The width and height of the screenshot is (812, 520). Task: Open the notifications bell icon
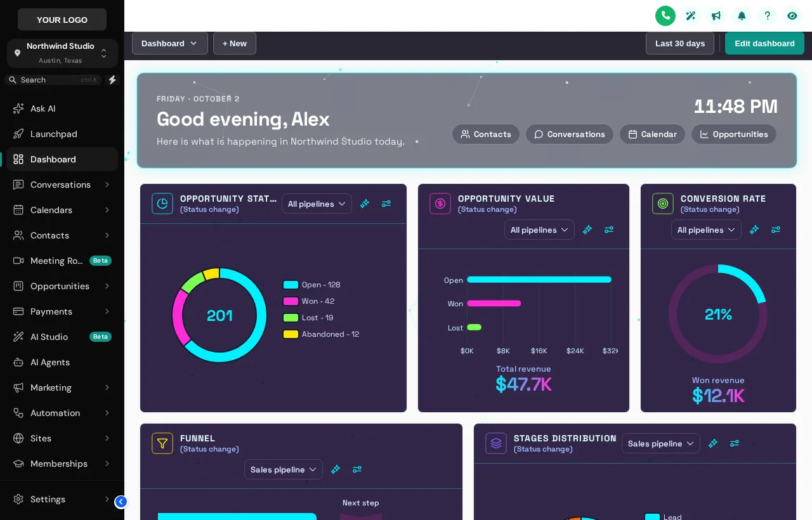742,16
